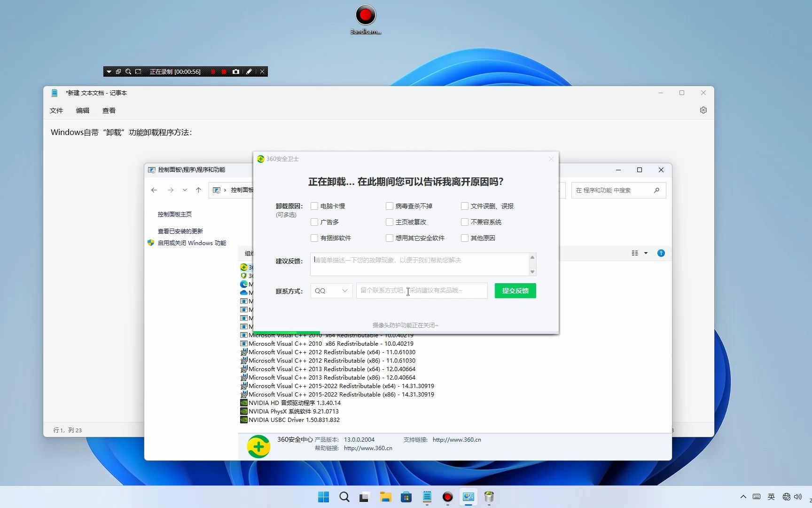Viewport: 812px width, 508px height.
Task: Open taskbar Search
Action: pos(344,497)
